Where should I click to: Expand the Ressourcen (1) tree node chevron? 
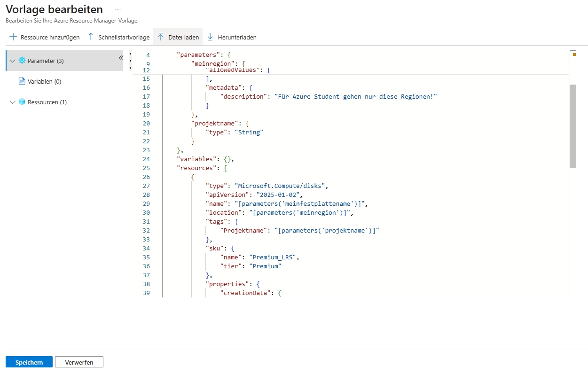click(x=13, y=102)
